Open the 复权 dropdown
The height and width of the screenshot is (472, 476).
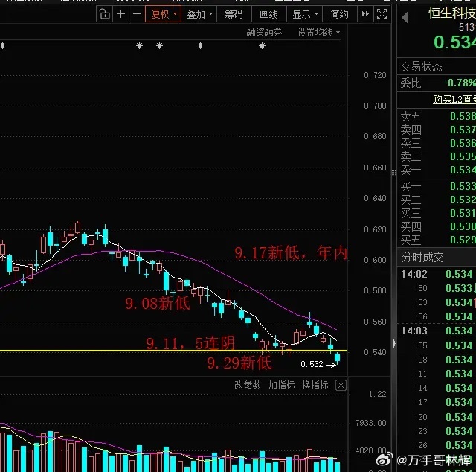pos(164,14)
